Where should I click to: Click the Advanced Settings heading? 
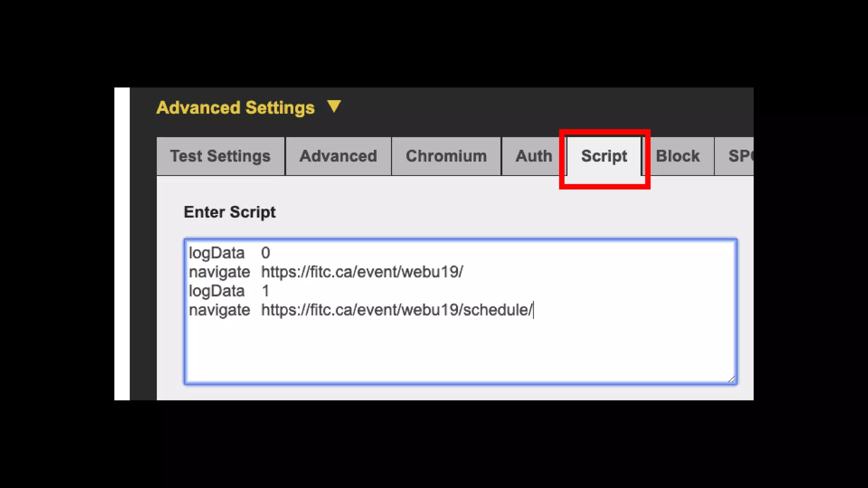point(235,108)
